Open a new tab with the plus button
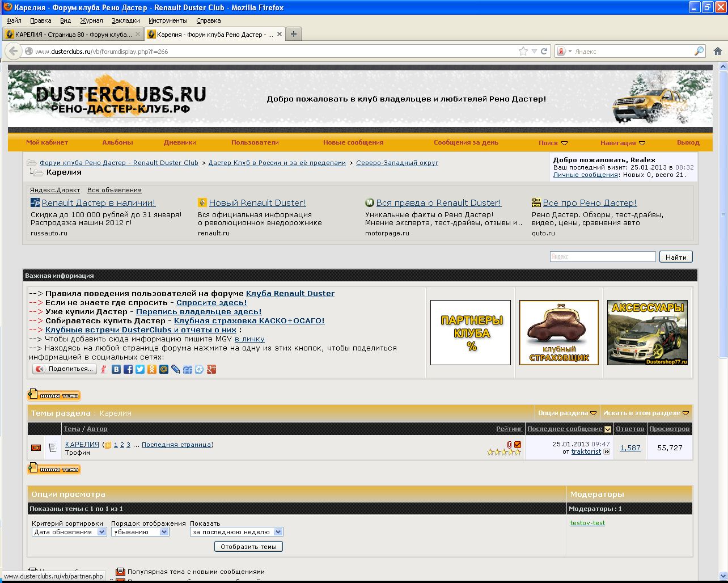 click(x=293, y=34)
